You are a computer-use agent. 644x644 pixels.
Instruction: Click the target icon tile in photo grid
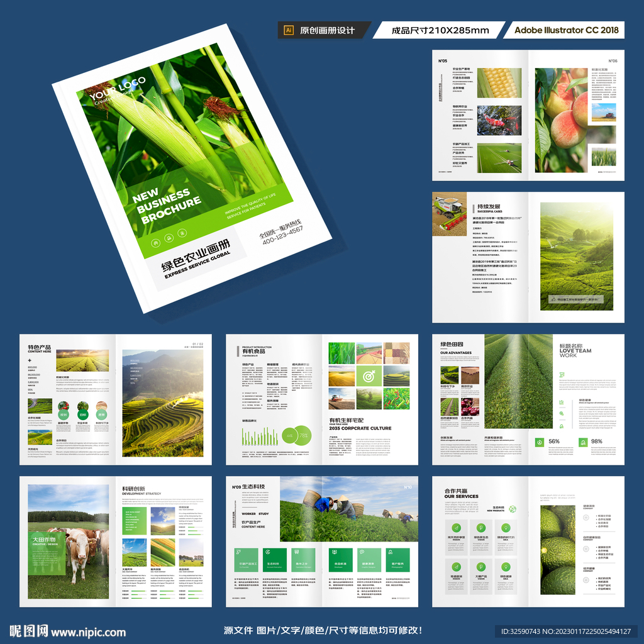[x=369, y=375]
